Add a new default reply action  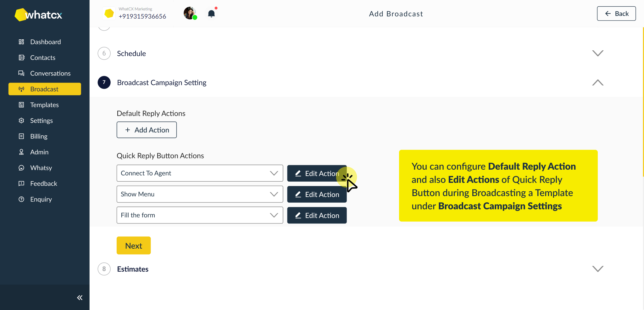coord(147,130)
